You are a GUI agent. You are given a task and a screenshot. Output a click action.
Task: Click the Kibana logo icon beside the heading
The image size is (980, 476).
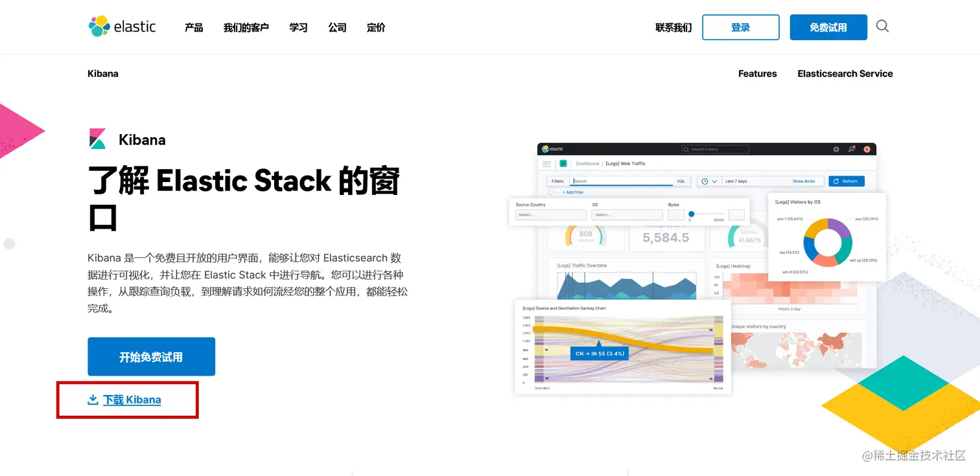click(98, 139)
